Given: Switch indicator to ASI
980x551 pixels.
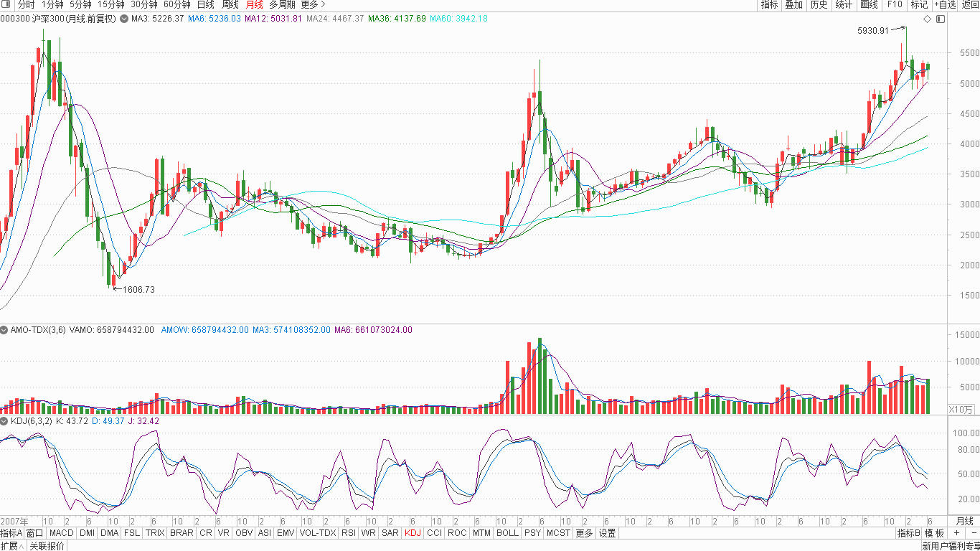Looking at the screenshot, I should click(x=265, y=533).
